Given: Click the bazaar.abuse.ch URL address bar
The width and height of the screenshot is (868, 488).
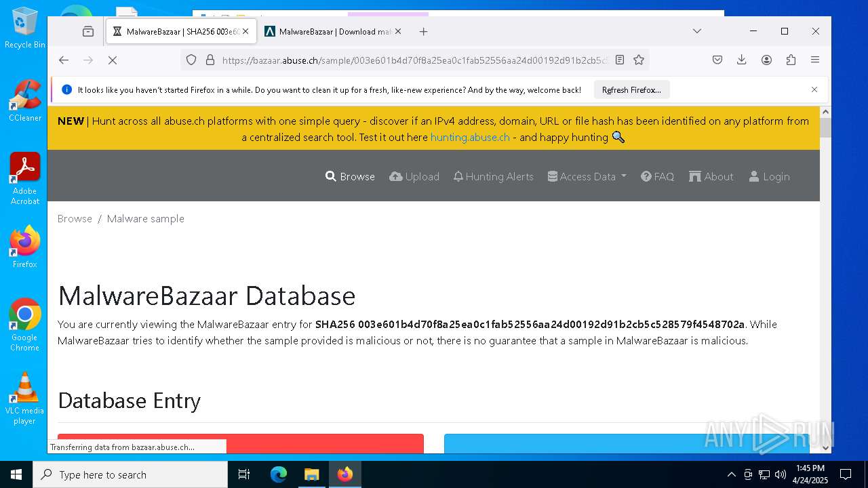Looking at the screenshot, I should (414, 60).
